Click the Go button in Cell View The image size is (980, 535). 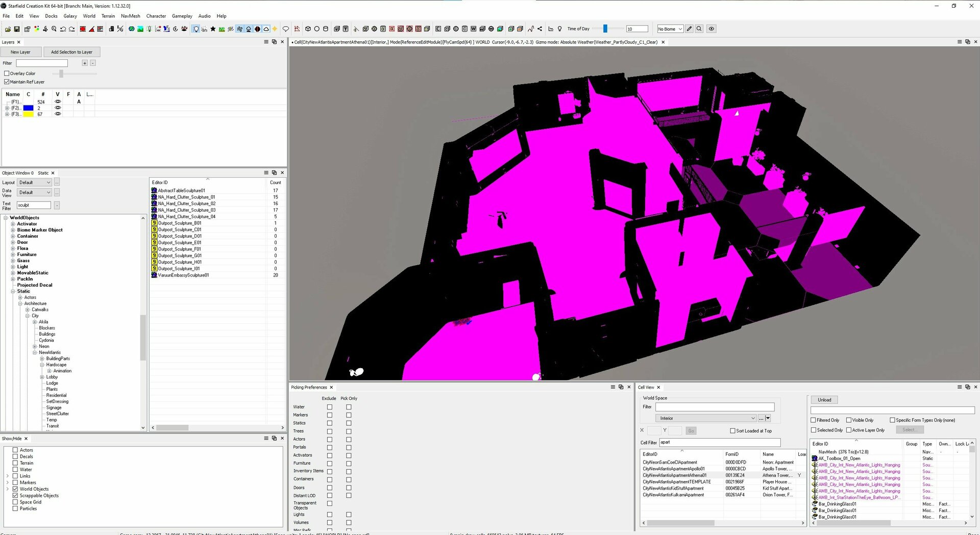pyautogui.click(x=691, y=431)
